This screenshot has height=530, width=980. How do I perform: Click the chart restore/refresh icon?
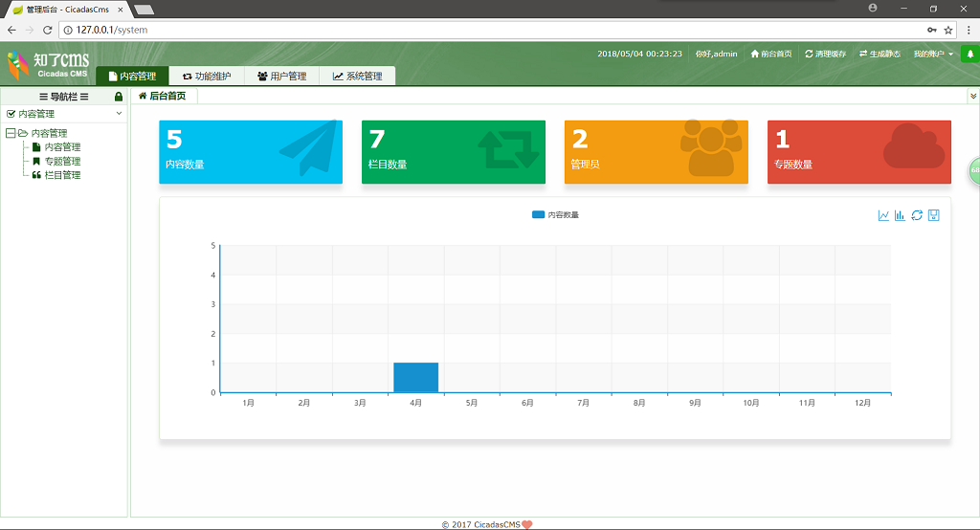point(917,215)
